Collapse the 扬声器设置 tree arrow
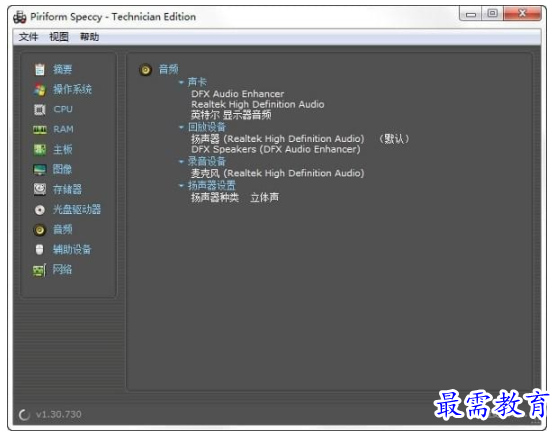 [181, 185]
